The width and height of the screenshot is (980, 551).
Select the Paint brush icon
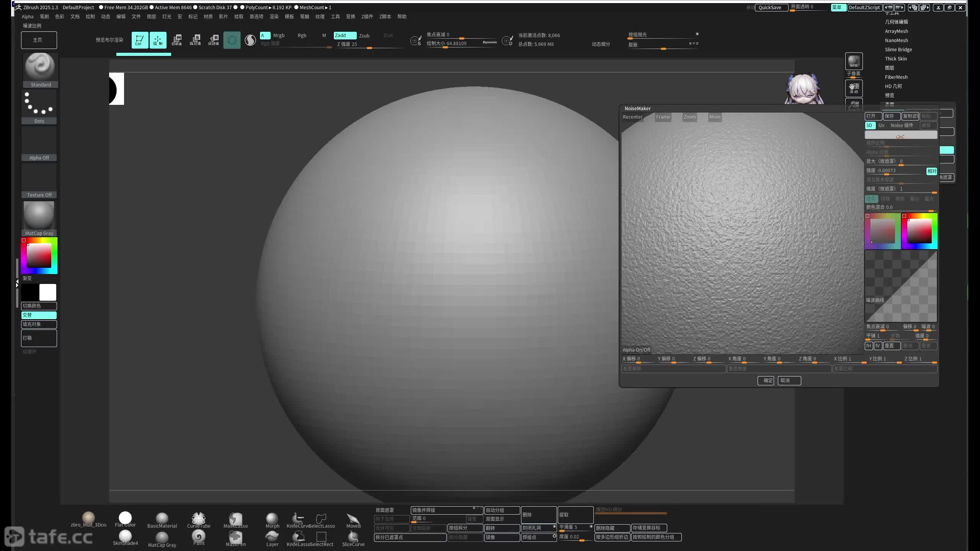point(199,538)
